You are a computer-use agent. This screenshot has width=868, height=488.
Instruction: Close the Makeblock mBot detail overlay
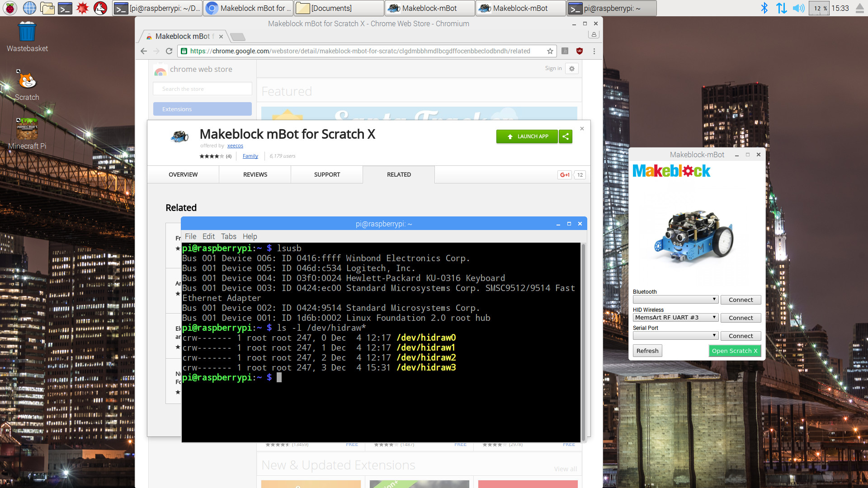tap(582, 129)
